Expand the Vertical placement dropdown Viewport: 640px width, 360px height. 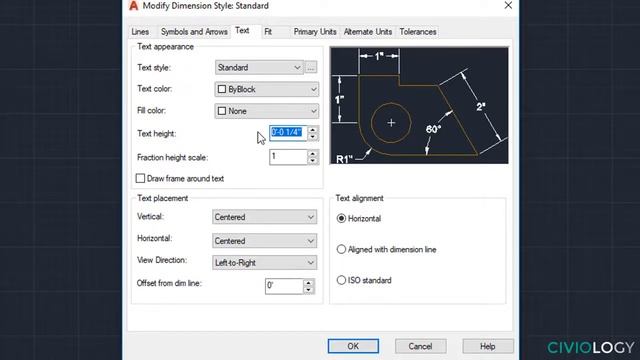click(264, 217)
